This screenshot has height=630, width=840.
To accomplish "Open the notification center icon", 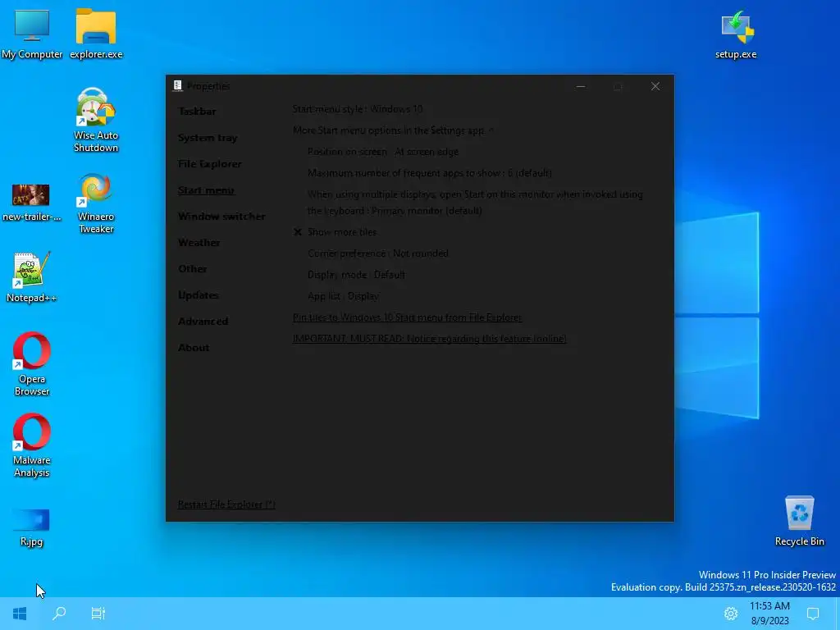I will 813,614.
